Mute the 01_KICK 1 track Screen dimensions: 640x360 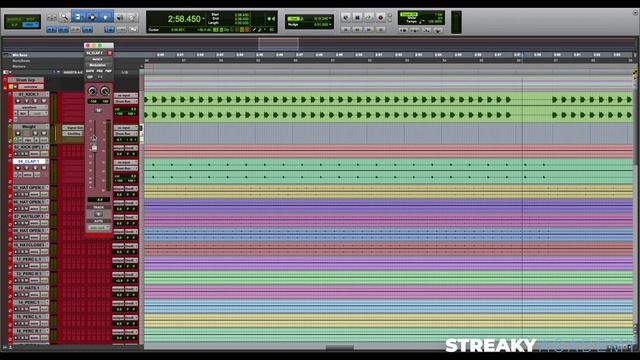pyautogui.click(x=44, y=101)
